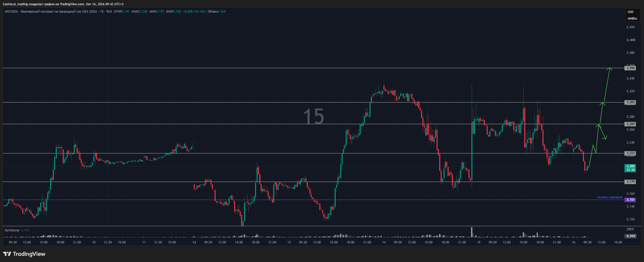Click the green 3,203 current price label
Screen dimensions: 644x262
pyautogui.click(x=630, y=168)
